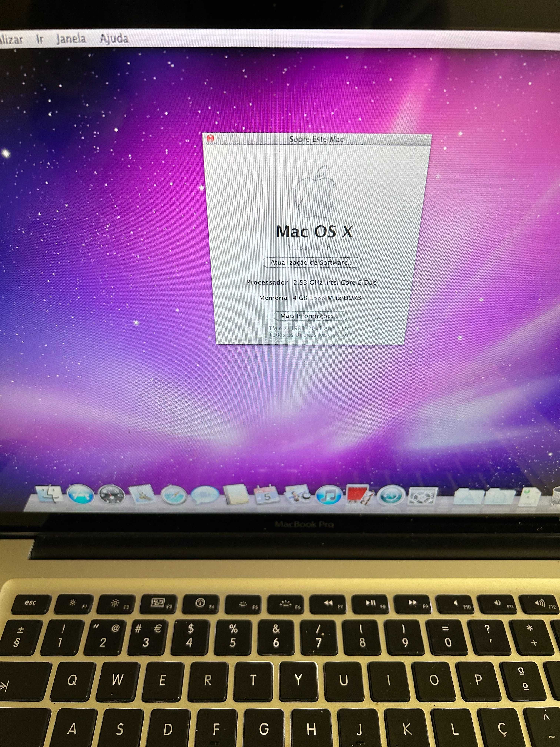The width and height of the screenshot is (560, 747).
Task: Launch Safari compass icon in the Dock
Action: [174, 495]
